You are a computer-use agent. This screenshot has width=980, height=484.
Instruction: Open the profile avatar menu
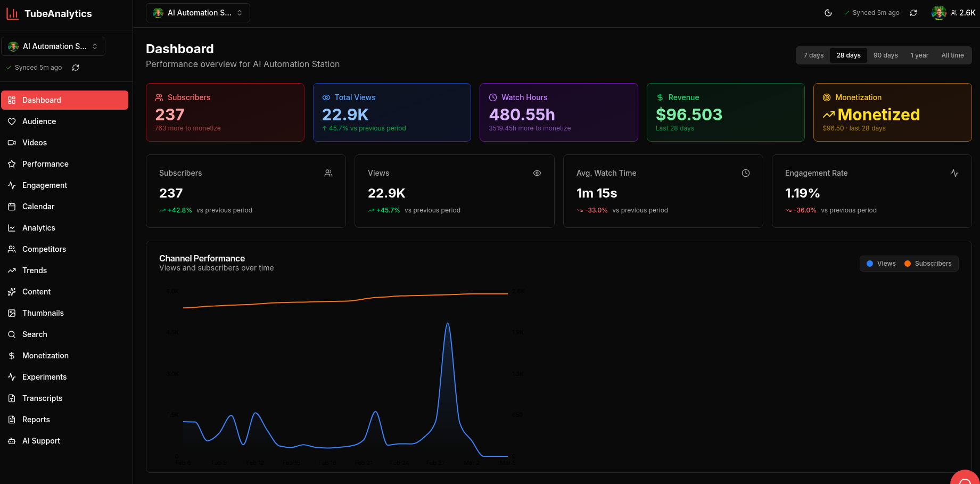938,12
